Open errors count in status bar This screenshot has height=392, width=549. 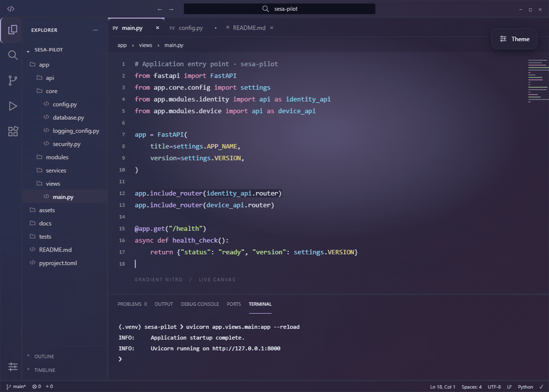(37, 386)
